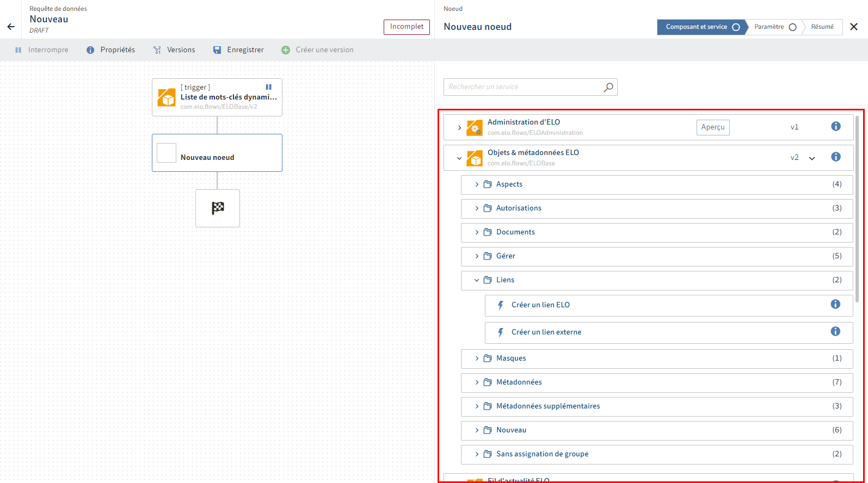The width and height of the screenshot is (868, 483).
Task: Click Aperçu button for Administration d'ELO
Action: pyautogui.click(x=713, y=127)
